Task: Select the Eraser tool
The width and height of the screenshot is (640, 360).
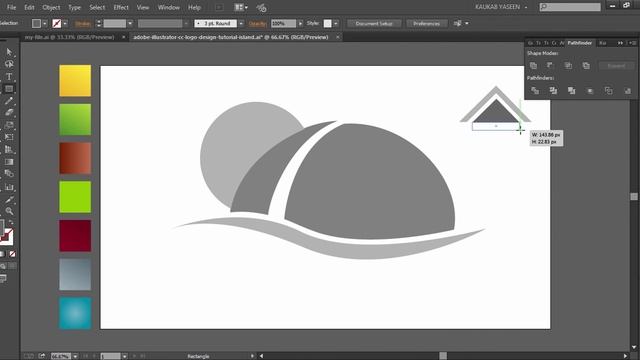Action: [x=9, y=113]
